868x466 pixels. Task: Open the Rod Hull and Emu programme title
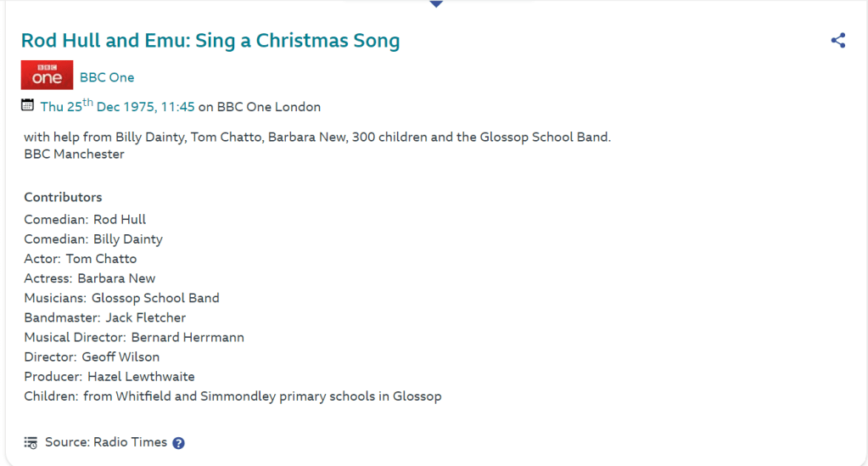coord(210,41)
